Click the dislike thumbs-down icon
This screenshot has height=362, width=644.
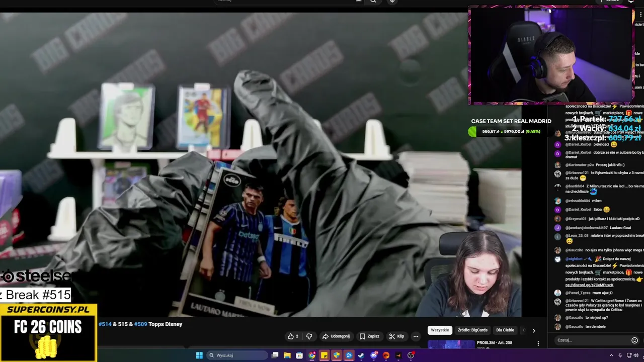(x=309, y=336)
